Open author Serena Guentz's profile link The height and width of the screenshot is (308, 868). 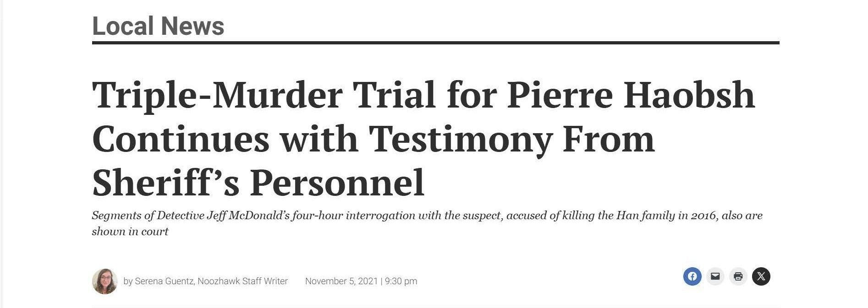pos(164,281)
